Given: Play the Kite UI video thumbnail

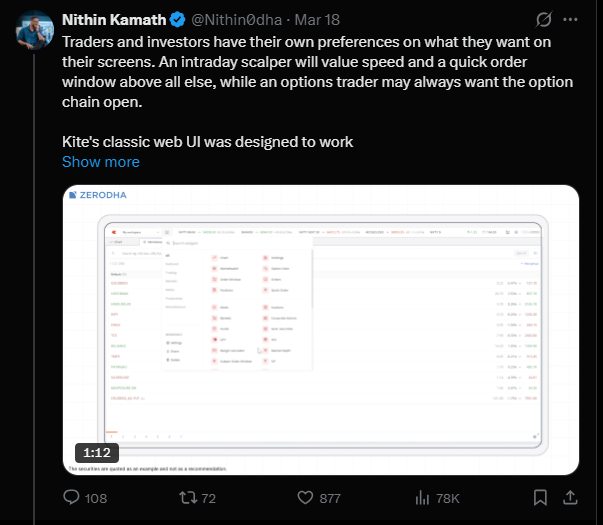Looking at the screenshot, I should coord(322,330).
